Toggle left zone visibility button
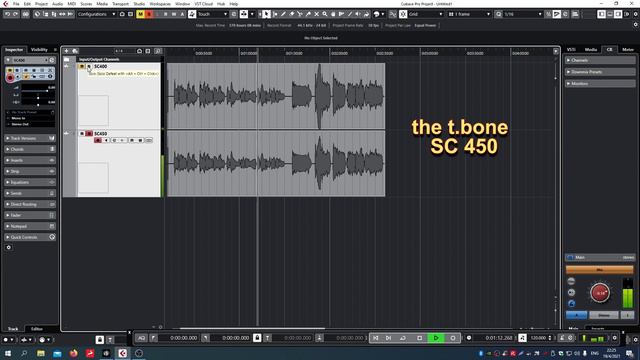Screen dimensions: 640x360 [x=602, y=14]
